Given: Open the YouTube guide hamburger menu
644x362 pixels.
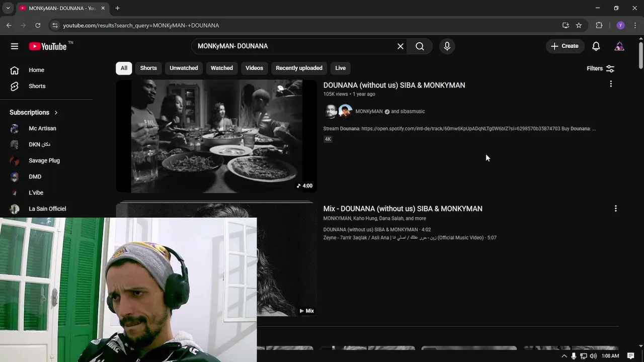Looking at the screenshot, I should coord(15,46).
